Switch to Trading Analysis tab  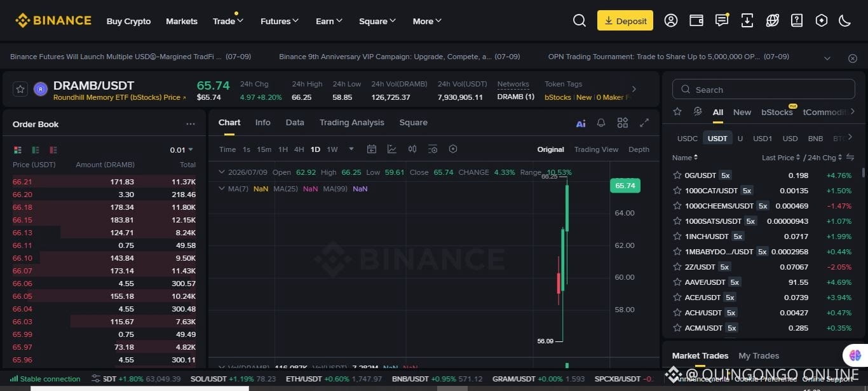pyautogui.click(x=351, y=123)
